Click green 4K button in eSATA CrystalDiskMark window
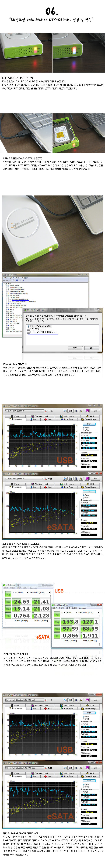Viewport: 105px width, 868px height. 57,636
